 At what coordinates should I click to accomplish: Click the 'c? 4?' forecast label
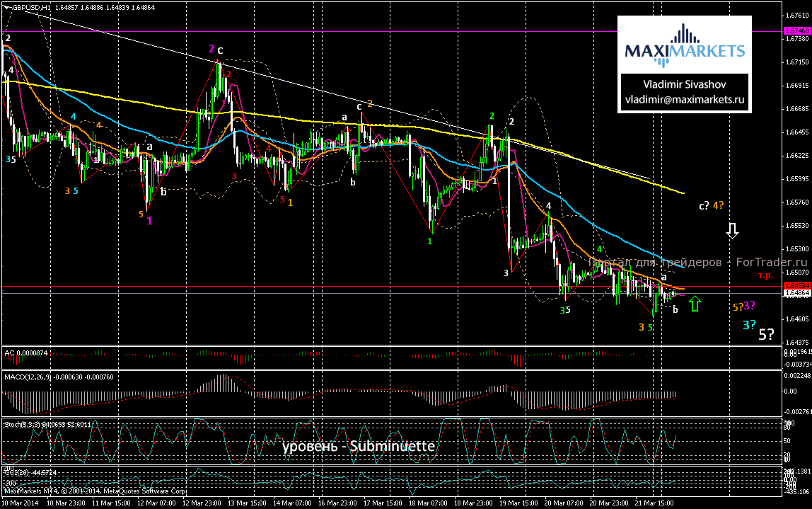(711, 205)
